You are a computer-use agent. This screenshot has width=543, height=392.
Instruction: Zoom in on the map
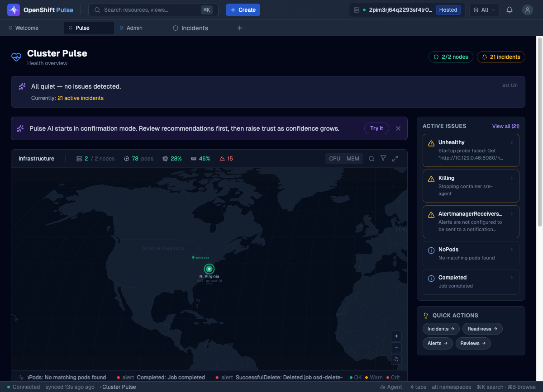[396, 336]
